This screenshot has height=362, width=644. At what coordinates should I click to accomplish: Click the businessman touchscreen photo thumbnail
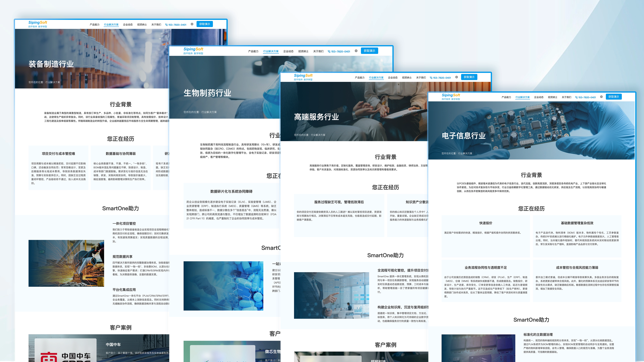pos(332,295)
